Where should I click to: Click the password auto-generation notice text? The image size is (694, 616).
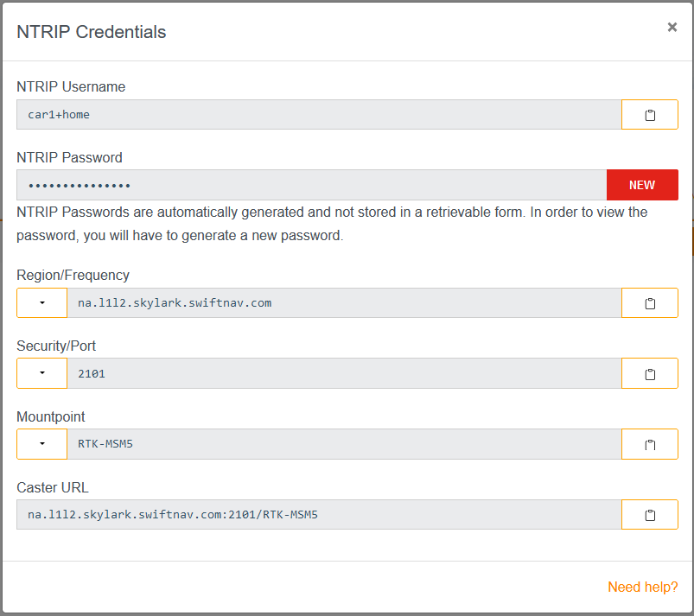click(x=332, y=224)
